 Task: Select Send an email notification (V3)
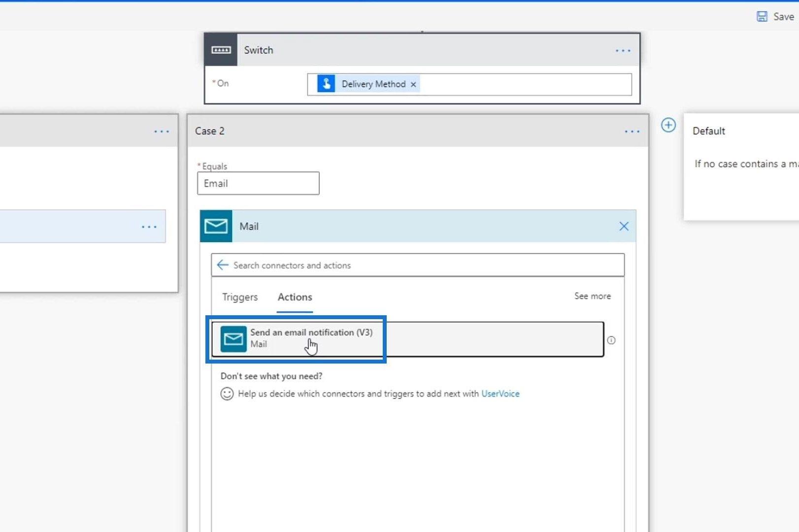point(408,339)
